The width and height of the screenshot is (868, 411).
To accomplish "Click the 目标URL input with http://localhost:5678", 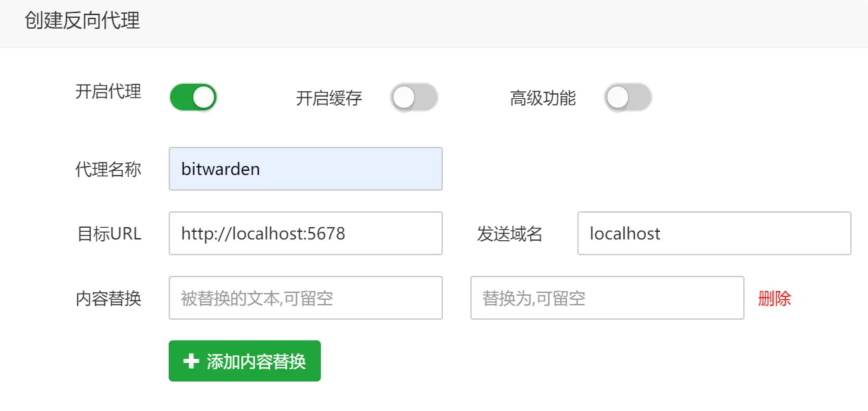I will pyautogui.click(x=305, y=233).
